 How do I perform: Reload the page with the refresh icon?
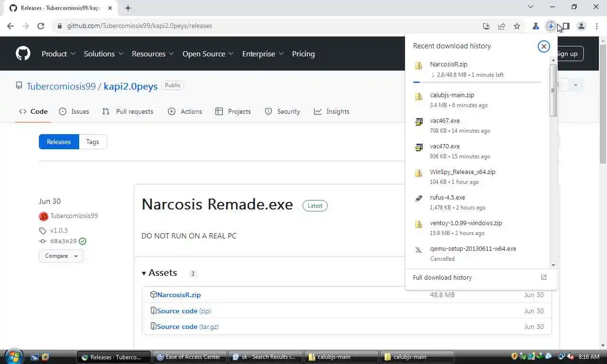point(41,26)
